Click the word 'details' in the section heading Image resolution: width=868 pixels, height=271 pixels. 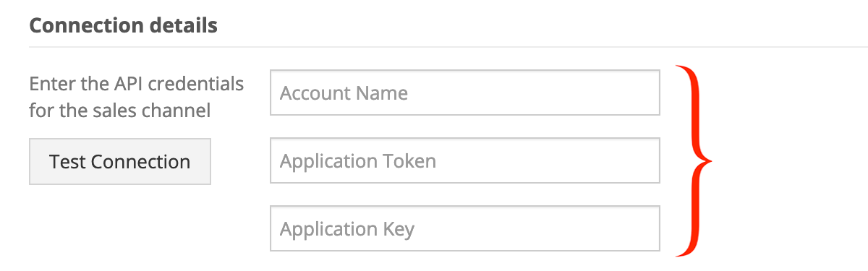(x=184, y=26)
